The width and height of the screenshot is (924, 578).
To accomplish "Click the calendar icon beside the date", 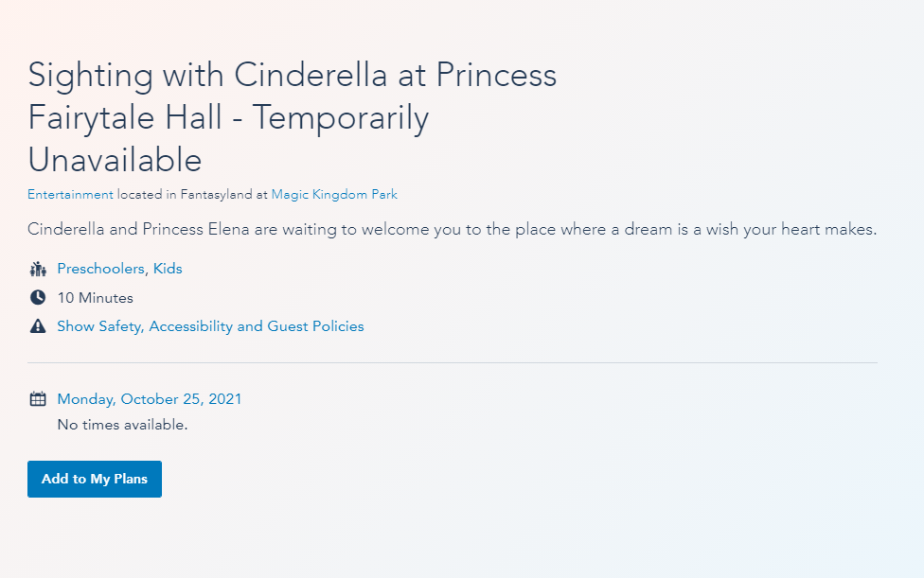I will [x=38, y=399].
